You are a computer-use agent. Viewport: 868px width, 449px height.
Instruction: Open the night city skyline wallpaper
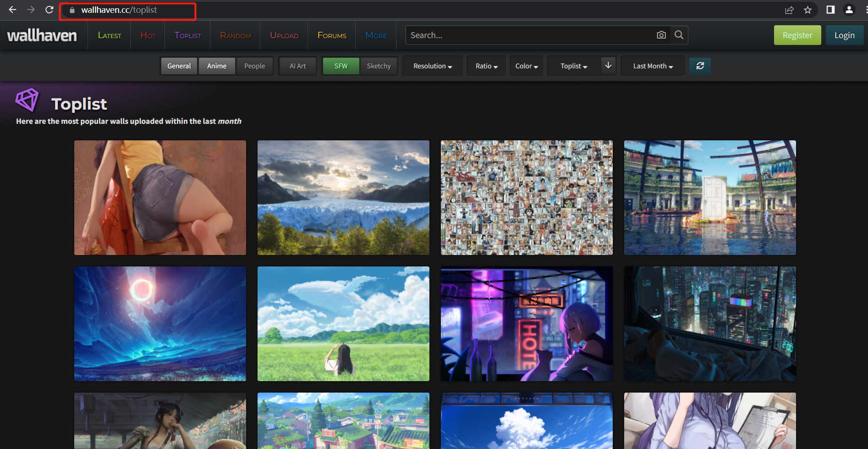(x=710, y=324)
